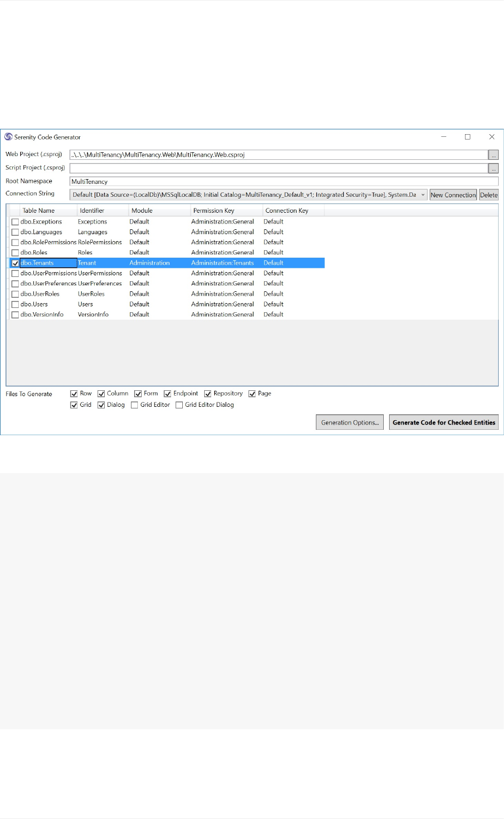Minimize the Serenity Code Generator window
The image size is (504, 819).
point(444,137)
